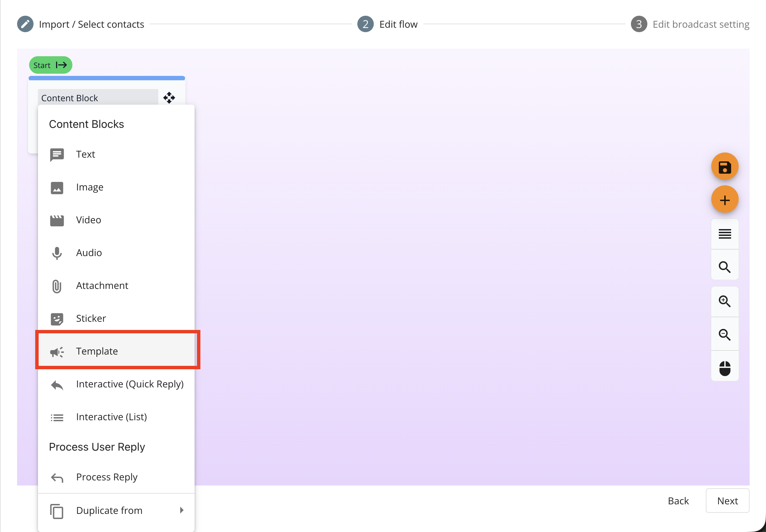The width and height of the screenshot is (766, 532).
Task: Choose Interactive (Quick Reply) option
Action: [x=116, y=384]
